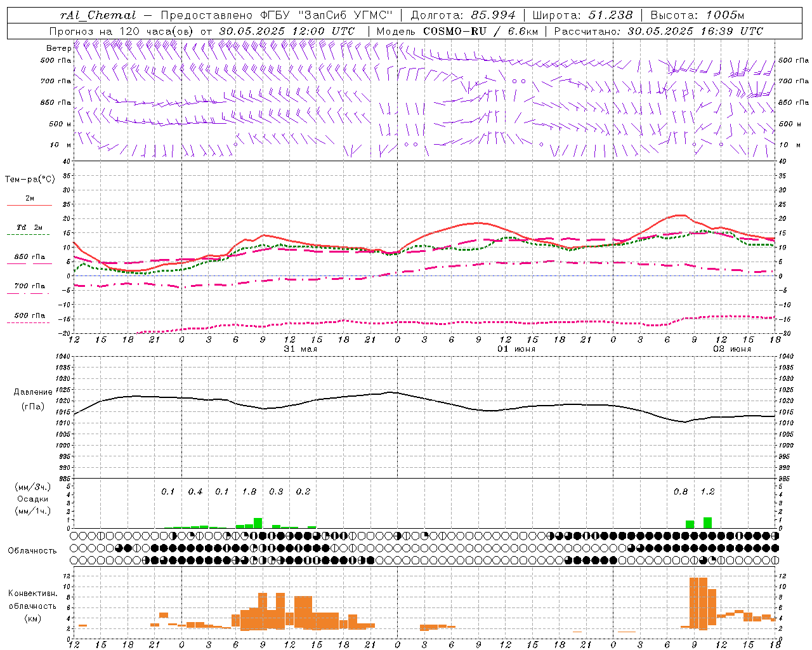The image size is (812, 650).
Task: Click the Долгота: 85.994 value
Action: 463,15
